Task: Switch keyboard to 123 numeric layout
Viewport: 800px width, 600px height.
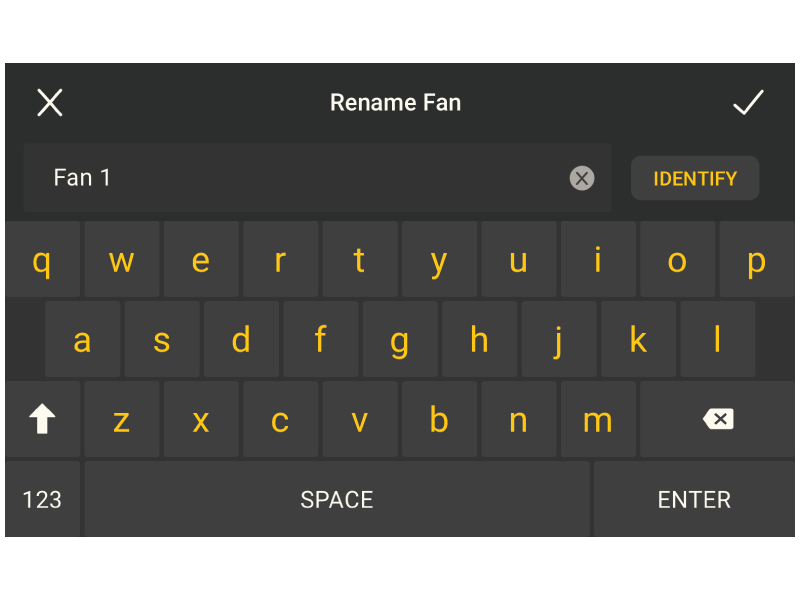Action: click(42, 500)
